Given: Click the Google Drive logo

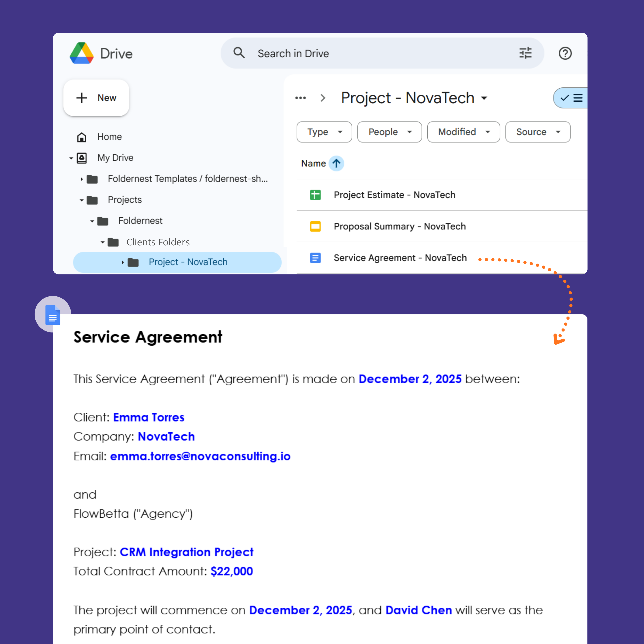Looking at the screenshot, I should [x=82, y=53].
